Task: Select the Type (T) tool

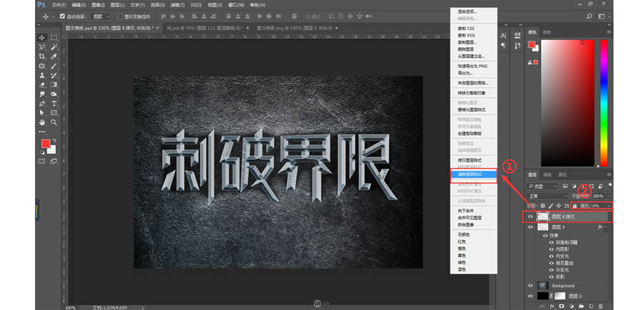Action: click(54, 103)
